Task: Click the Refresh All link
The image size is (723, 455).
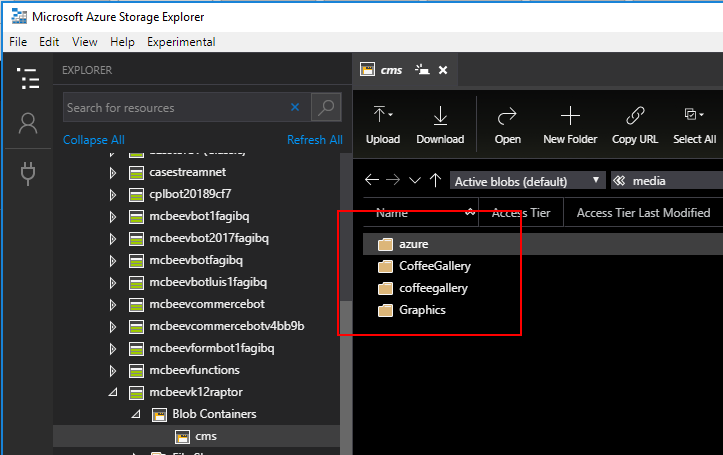Action: [x=314, y=140]
